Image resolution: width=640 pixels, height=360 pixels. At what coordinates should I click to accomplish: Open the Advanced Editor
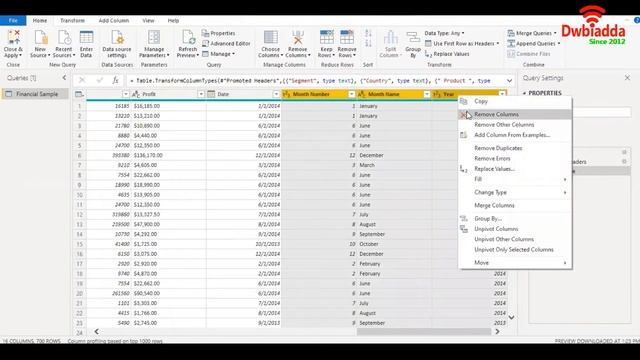click(x=226, y=43)
